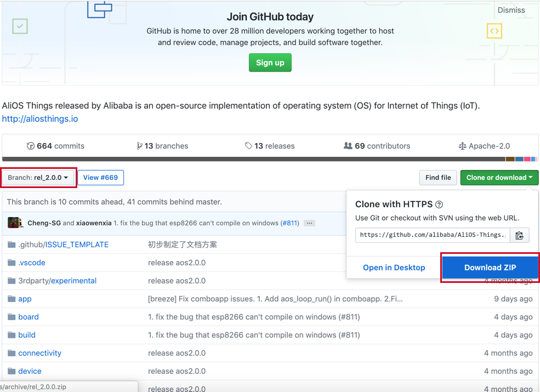Screen dimensions: 540x392
Task: Click Open in Desktop
Action: click(394, 268)
